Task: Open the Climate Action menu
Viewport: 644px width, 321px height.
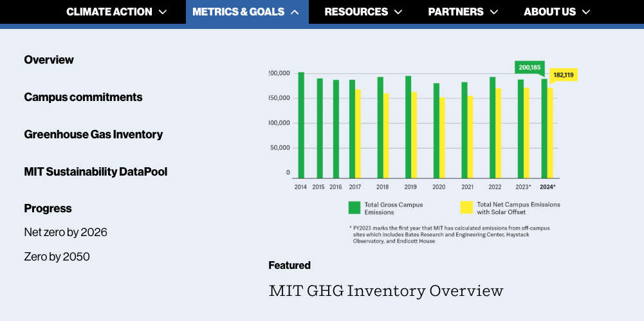Action: (116, 12)
